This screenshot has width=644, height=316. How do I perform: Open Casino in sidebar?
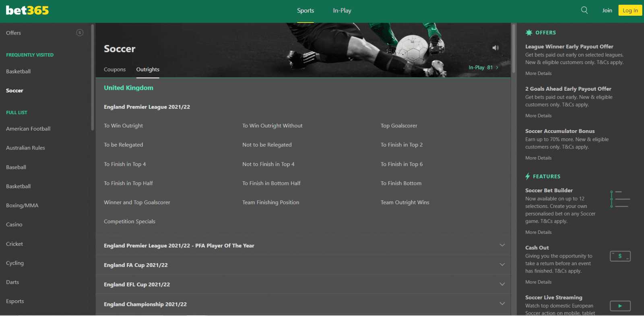coord(14,224)
